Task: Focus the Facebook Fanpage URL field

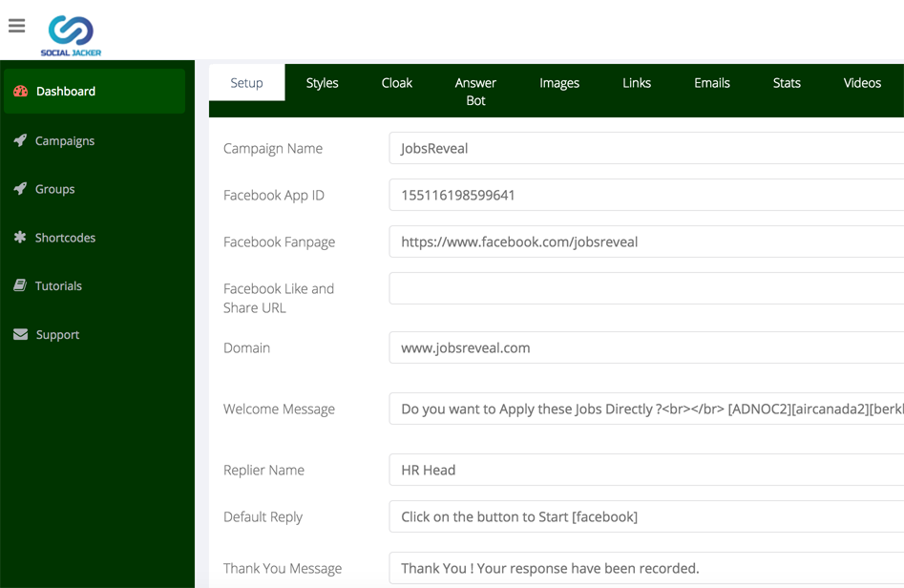Action: point(646,241)
